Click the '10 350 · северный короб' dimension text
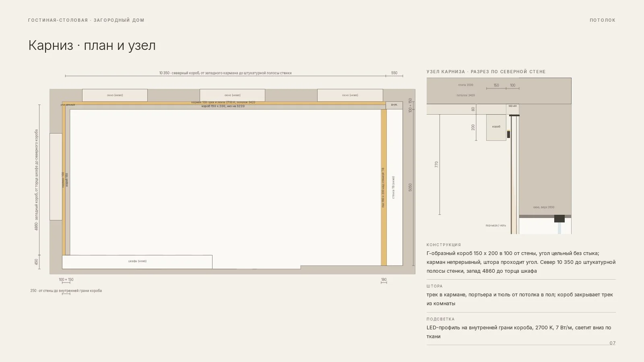This screenshot has width=644, height=362. (x=225, y=73)
